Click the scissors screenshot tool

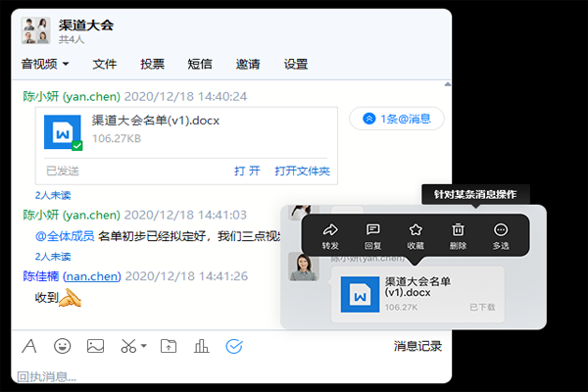pos(127,346)
